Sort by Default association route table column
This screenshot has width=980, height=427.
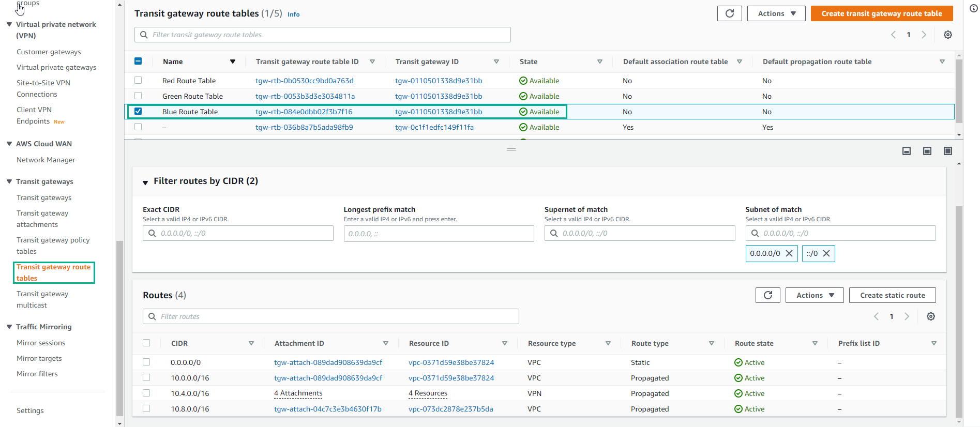(740, 62)
